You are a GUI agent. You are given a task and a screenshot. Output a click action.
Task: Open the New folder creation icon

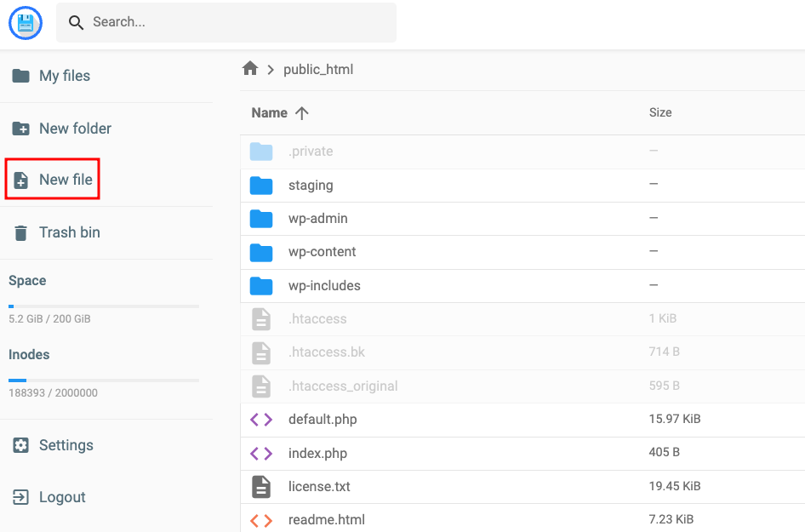pyautogui.click(x=21, y=128)
